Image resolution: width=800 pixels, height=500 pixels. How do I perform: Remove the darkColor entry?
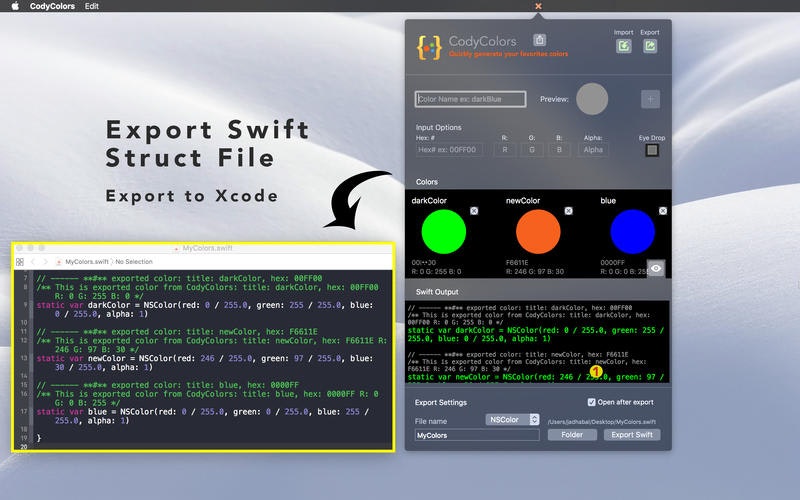[x=474, y=211]
